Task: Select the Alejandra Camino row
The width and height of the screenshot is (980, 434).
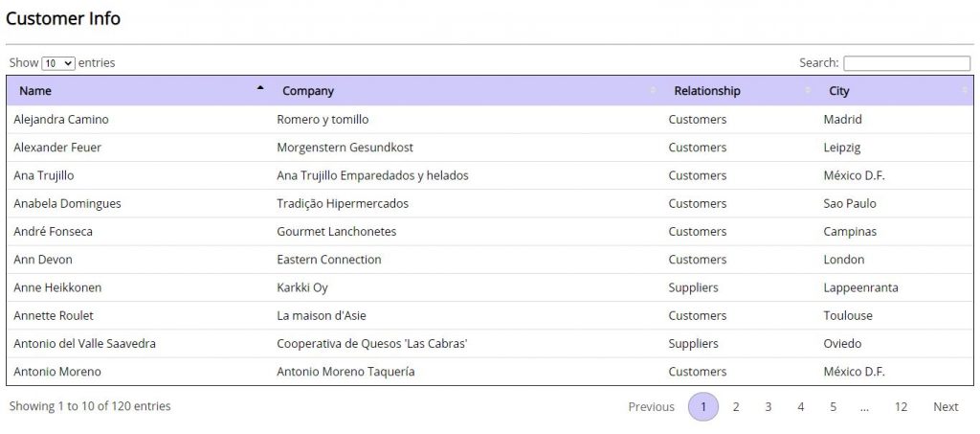Action: (490, 120)
